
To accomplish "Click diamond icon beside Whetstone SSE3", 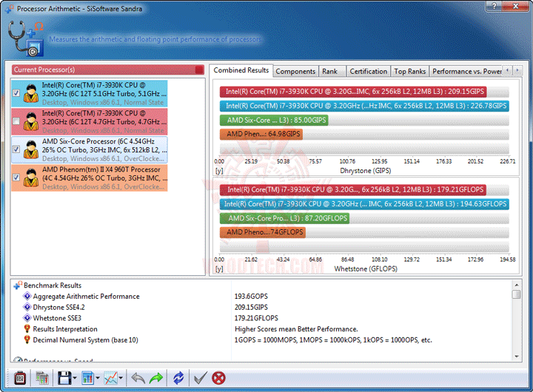I will pyautogui.click(x=27, y=317).
